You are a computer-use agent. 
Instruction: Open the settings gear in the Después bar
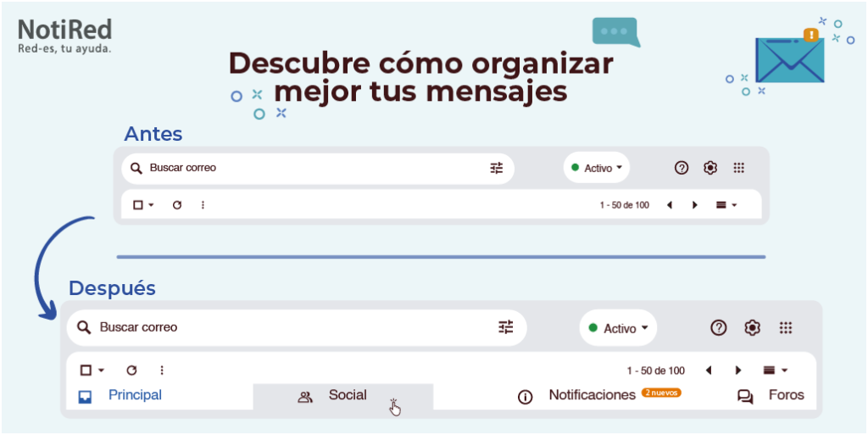pyautogui.click(x=752, y=327)
